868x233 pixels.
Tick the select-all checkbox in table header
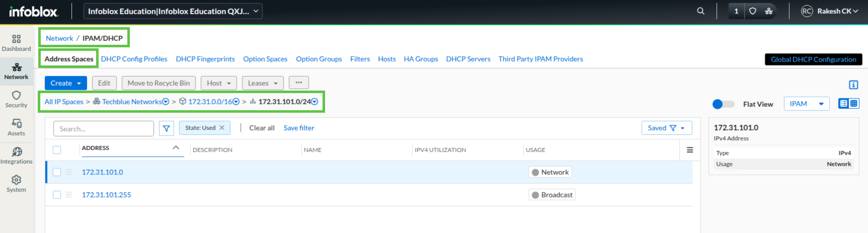57,150
